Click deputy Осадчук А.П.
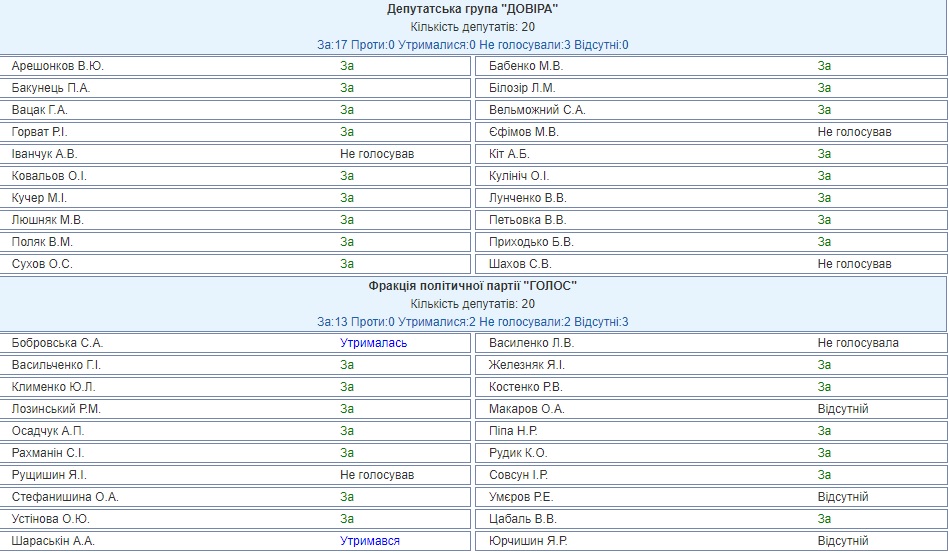 48,431
